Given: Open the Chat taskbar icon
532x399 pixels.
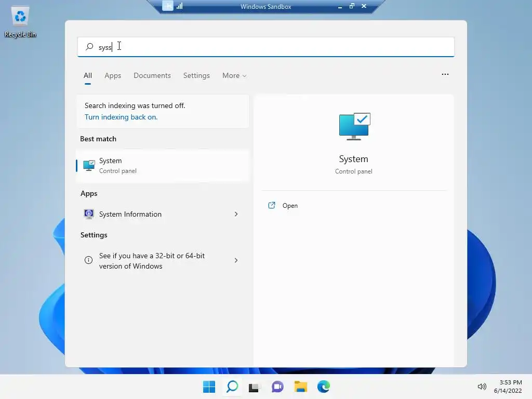Looking at the screenshot, I should 277,387.
